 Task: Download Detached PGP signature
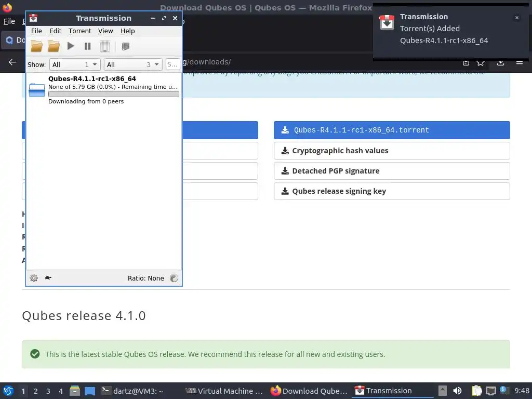point(392,171)
